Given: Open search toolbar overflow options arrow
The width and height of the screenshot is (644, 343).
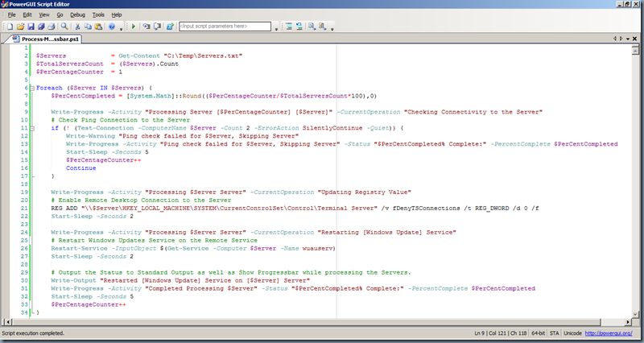Looking at the screenshot, I should (332, 29).
